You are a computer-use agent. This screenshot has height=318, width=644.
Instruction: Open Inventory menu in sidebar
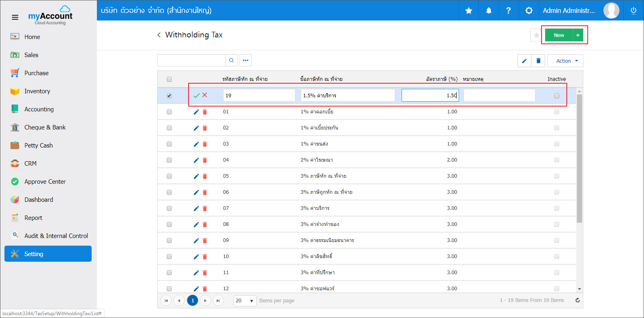click(48, 91)
